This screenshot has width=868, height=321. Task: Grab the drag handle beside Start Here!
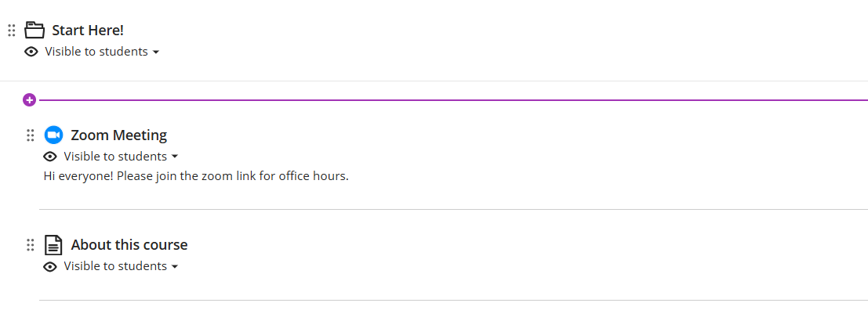pyautogui.click(x=12, y=31)
